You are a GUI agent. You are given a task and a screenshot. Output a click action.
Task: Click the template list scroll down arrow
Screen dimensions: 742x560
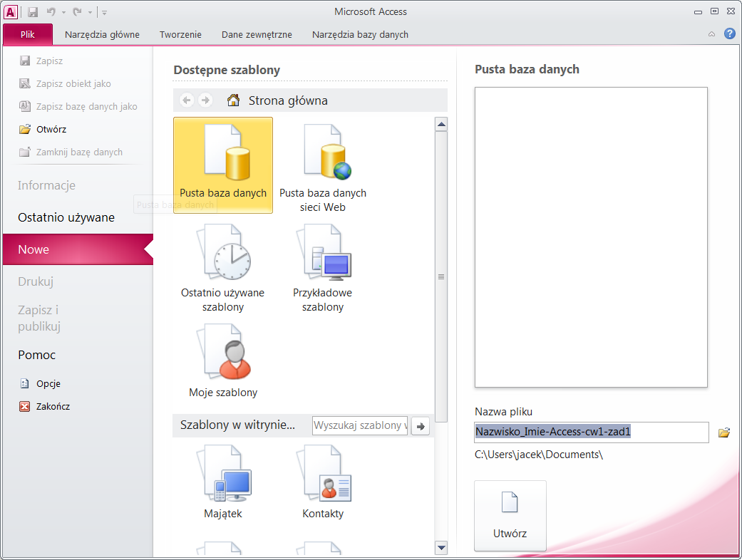click(x=441, y=548)
